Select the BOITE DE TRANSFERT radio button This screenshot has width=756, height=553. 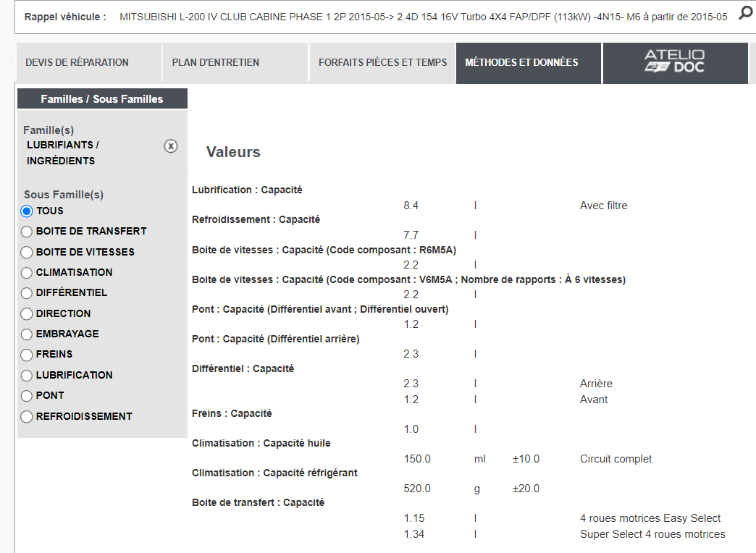click(27, 232)
